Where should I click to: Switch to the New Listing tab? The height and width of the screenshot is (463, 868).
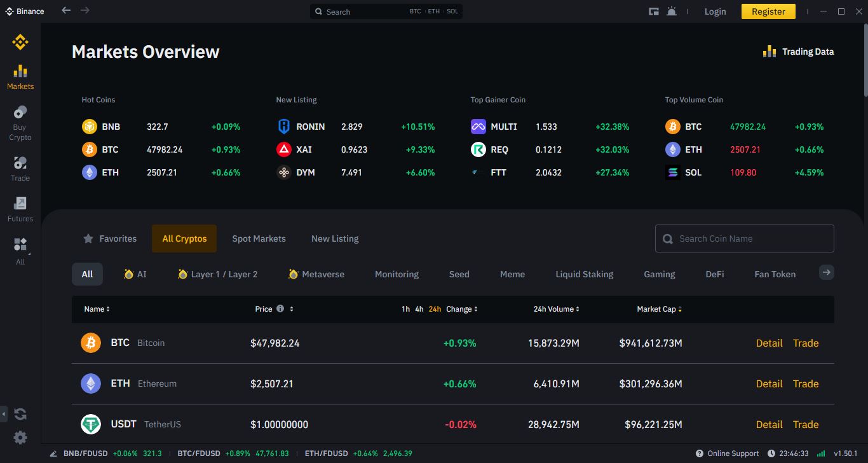[335, 238]
